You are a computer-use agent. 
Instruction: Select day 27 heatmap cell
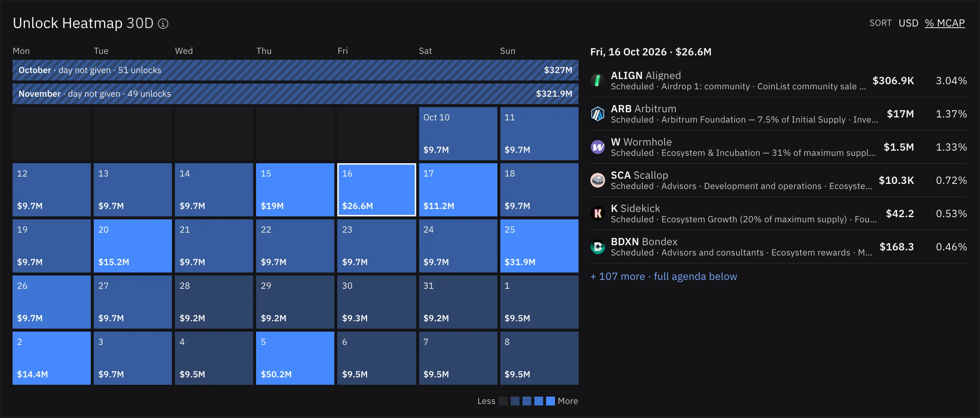pyautogui.click(x=132, y=302)
